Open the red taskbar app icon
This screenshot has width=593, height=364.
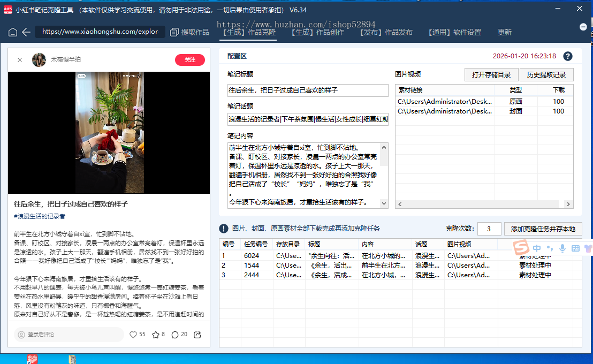(x=32, y=359)
